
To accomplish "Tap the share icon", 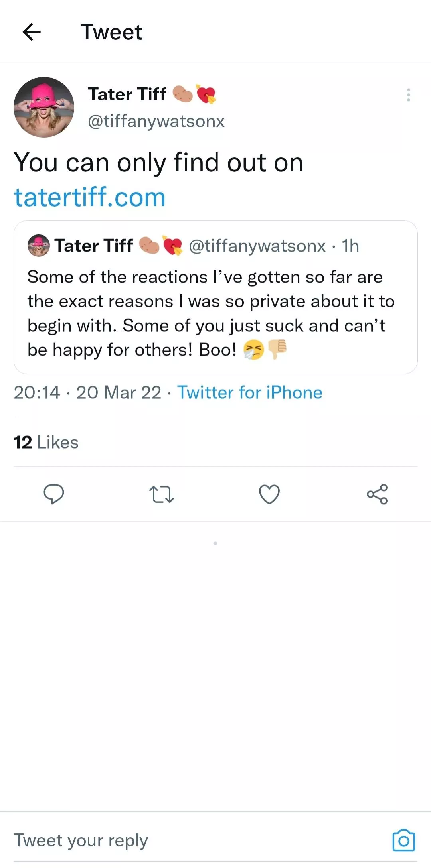I will pos(377,494).
